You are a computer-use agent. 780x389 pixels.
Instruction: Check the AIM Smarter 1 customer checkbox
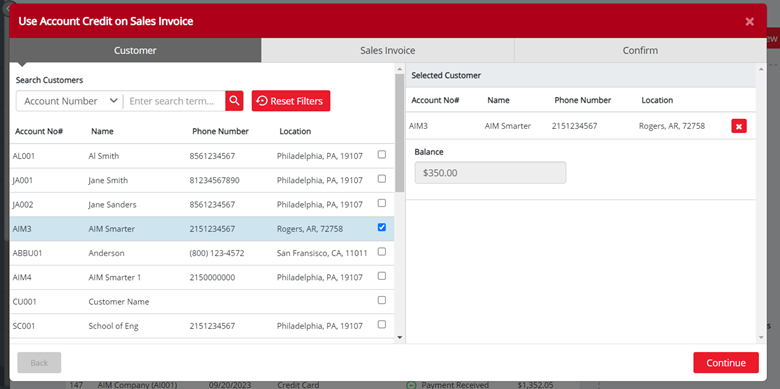click(382, 276)
